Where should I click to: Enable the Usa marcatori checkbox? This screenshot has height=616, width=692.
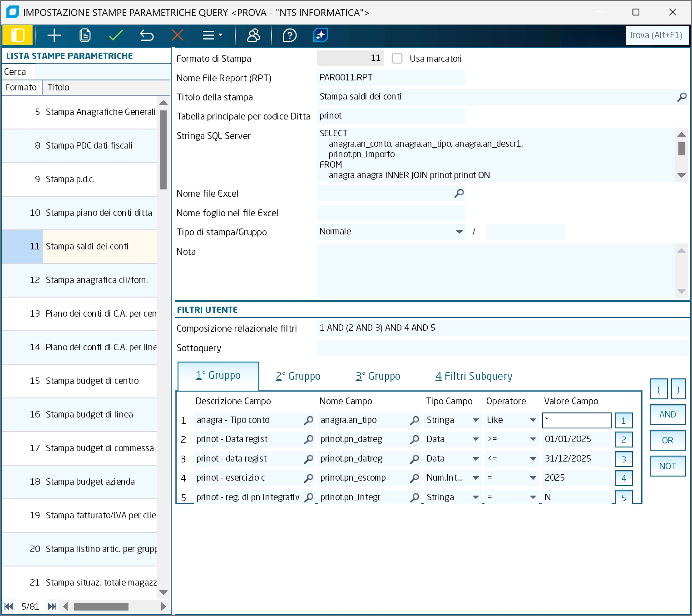397,59
